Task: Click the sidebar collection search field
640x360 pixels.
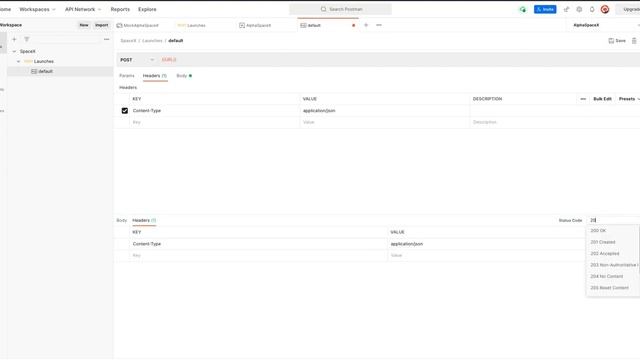Action: (66, 40)
